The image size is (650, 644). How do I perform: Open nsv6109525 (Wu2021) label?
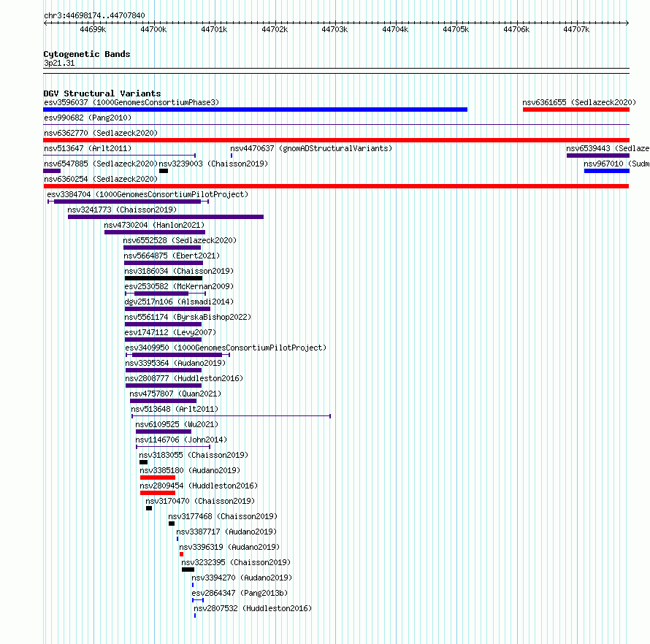click(x=177, y=424)
